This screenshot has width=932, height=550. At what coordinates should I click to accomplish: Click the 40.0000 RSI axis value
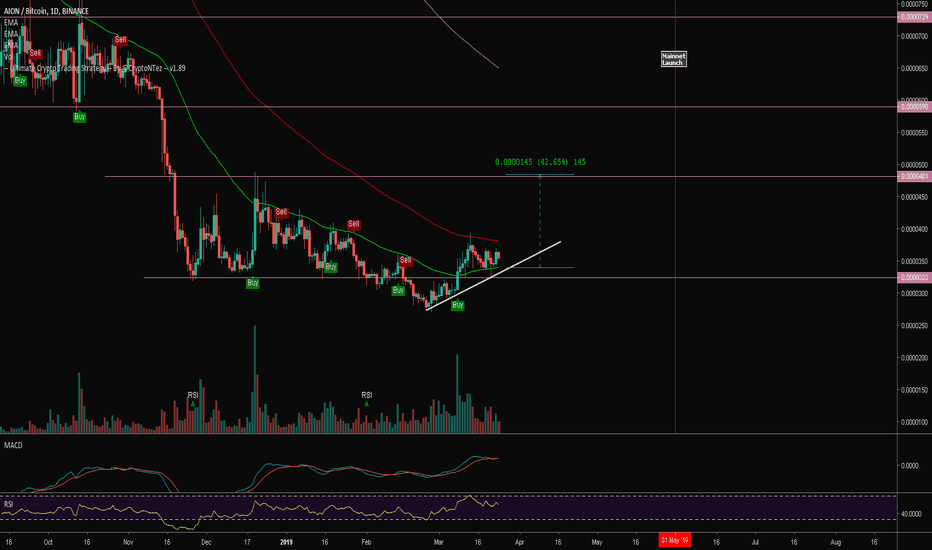coord(911,514)
